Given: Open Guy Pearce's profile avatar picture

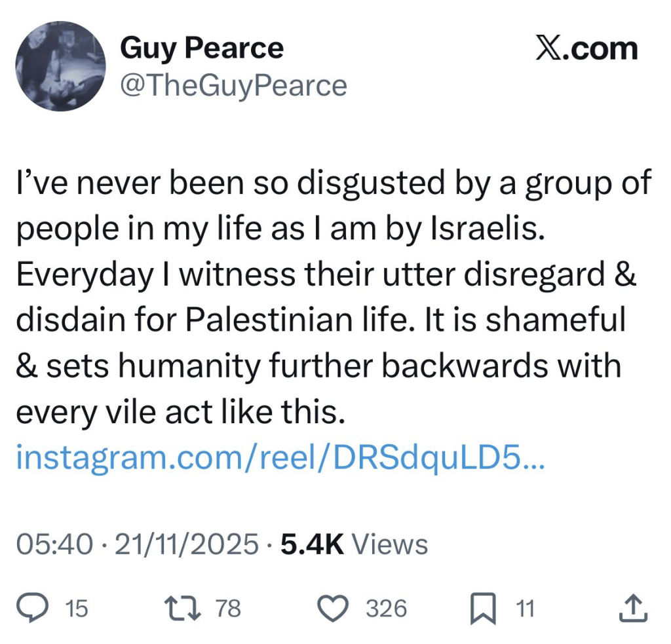Looking at the screenshot, I should point(61,66).
